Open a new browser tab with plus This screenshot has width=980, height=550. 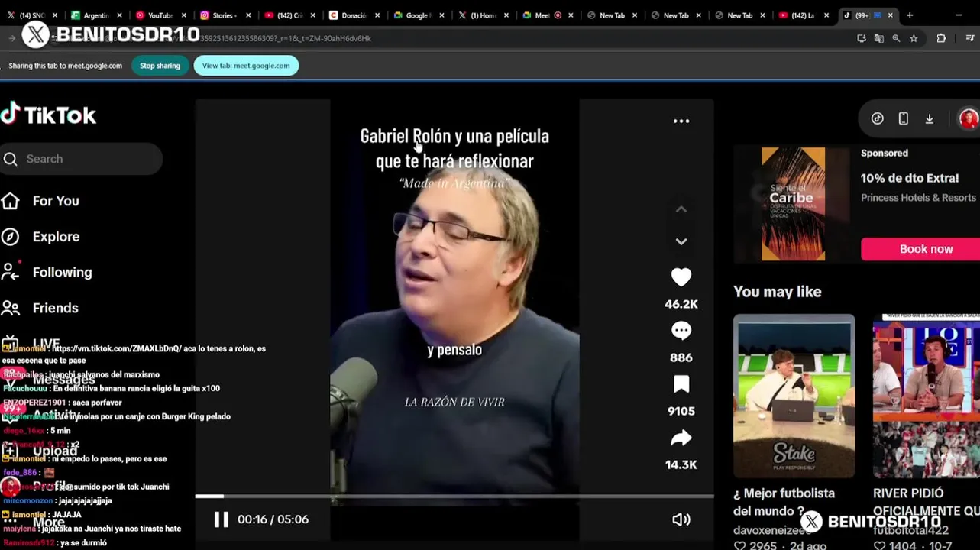pyautogui.click(x=910, y=15)
